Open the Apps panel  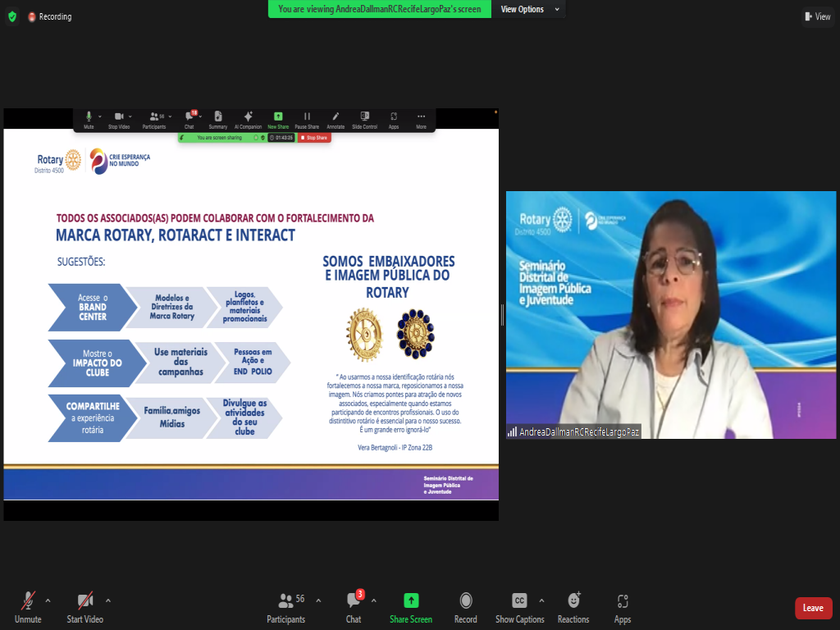pos(623,606)
